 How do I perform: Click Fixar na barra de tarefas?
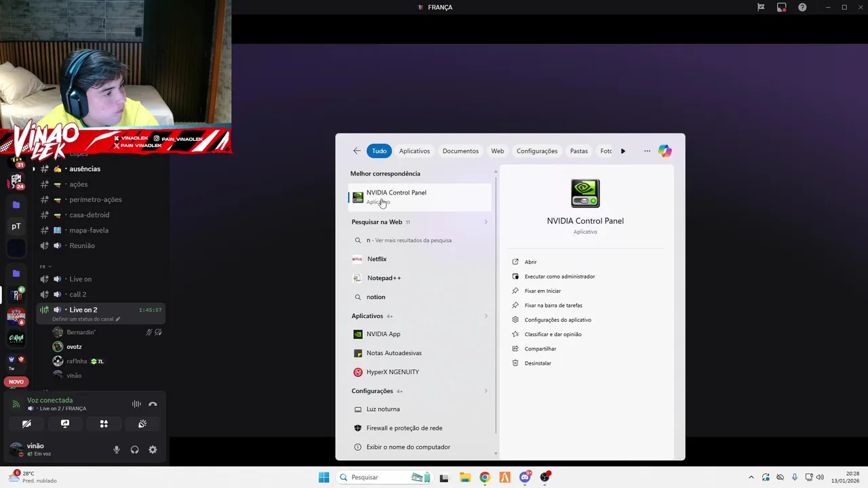[x=553, y=306]
